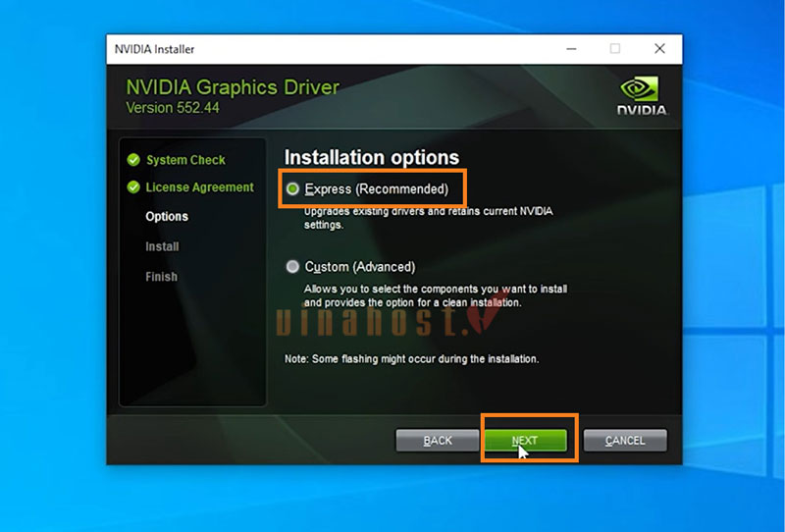Viewport: 785px width, 532px height.
Task: Click the Version 552.44 text
Action: tap(173, 108)
